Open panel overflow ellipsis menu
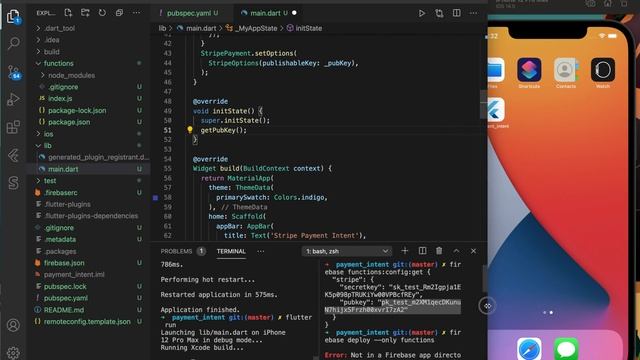This screenshot has width=640, height=360. [x=260, y=251]
